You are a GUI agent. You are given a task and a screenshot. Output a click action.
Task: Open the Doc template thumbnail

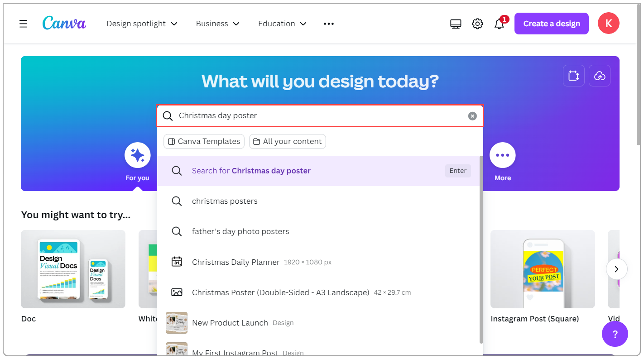[73, 269]
